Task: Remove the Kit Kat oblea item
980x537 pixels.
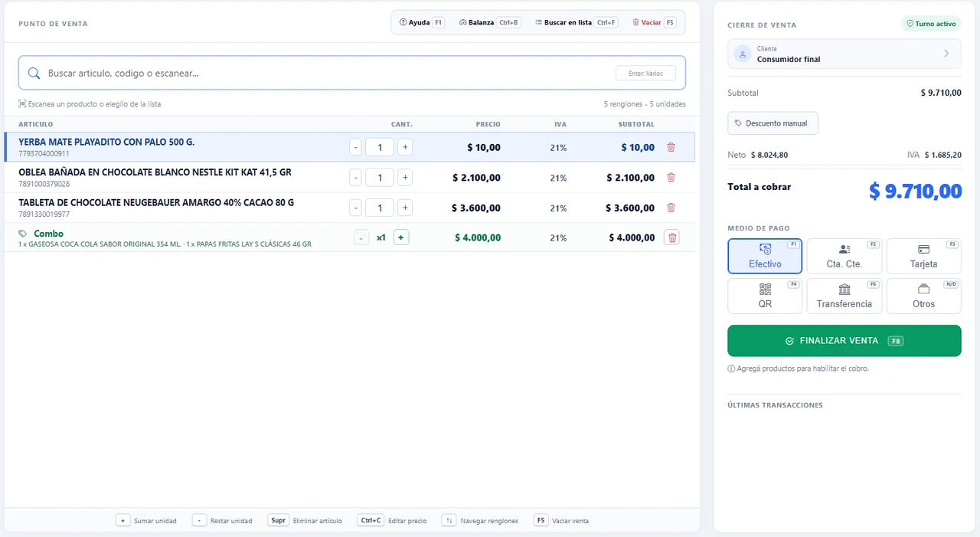Action: click(x=671, y=178)
